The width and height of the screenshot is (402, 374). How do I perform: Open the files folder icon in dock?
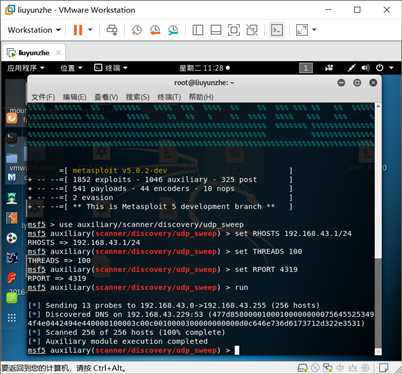(12, 157)
